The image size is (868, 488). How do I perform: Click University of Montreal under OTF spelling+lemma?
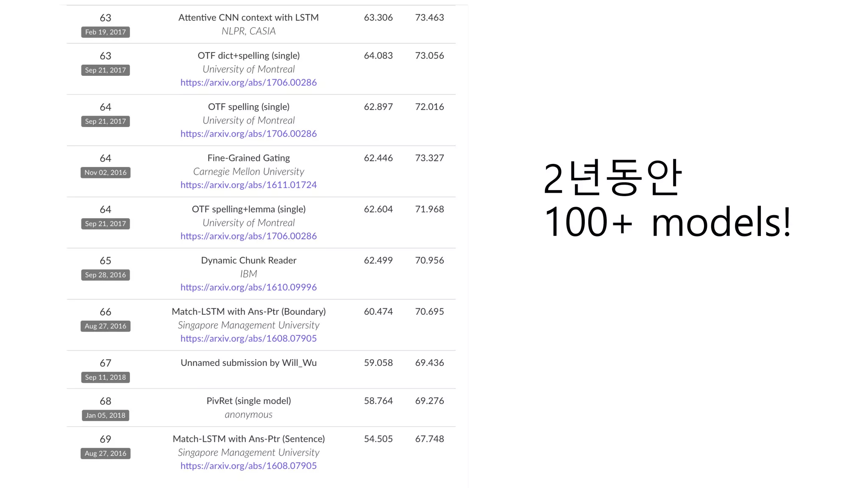[248, 223]
